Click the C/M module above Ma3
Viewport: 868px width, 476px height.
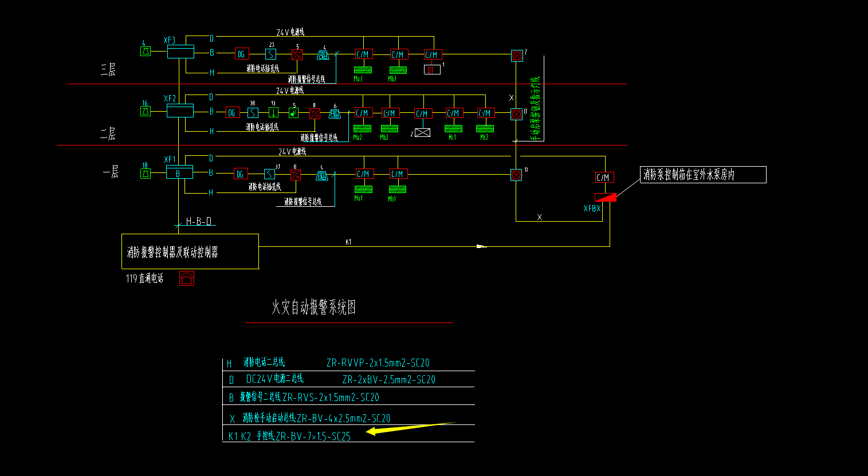(363, 54)
